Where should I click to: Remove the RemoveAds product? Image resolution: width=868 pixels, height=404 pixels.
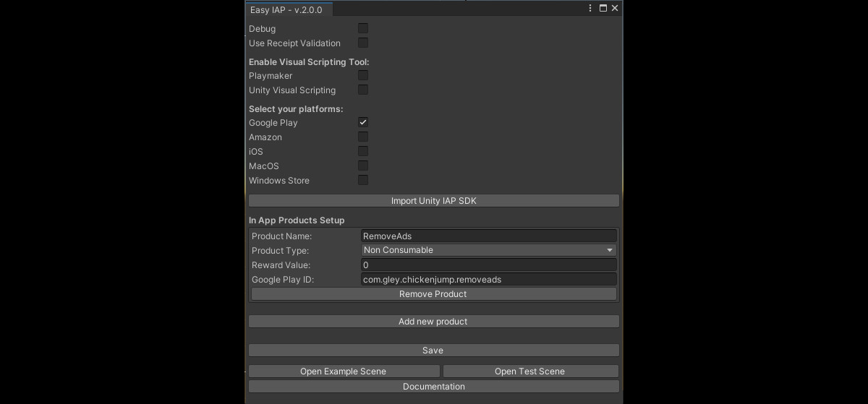click(434, 294)
